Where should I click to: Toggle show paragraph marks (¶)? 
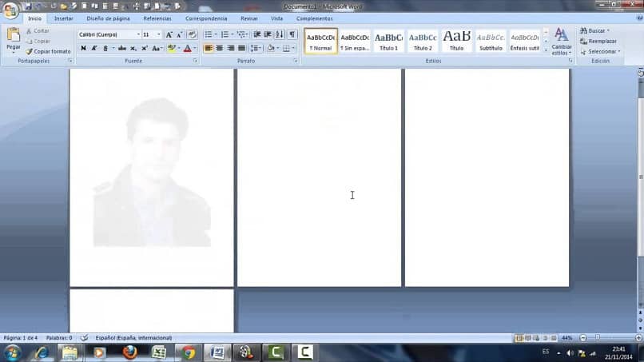[292, 34]
